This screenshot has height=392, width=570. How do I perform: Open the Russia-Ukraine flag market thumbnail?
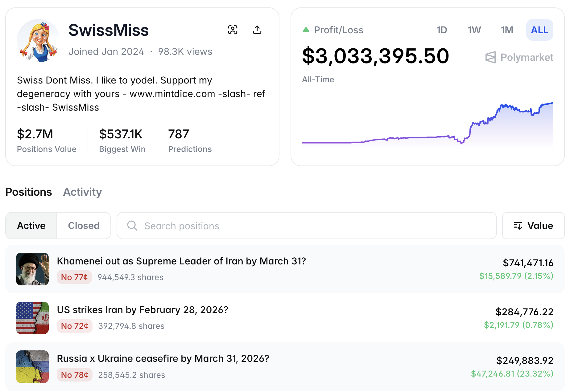pos(32,366)
